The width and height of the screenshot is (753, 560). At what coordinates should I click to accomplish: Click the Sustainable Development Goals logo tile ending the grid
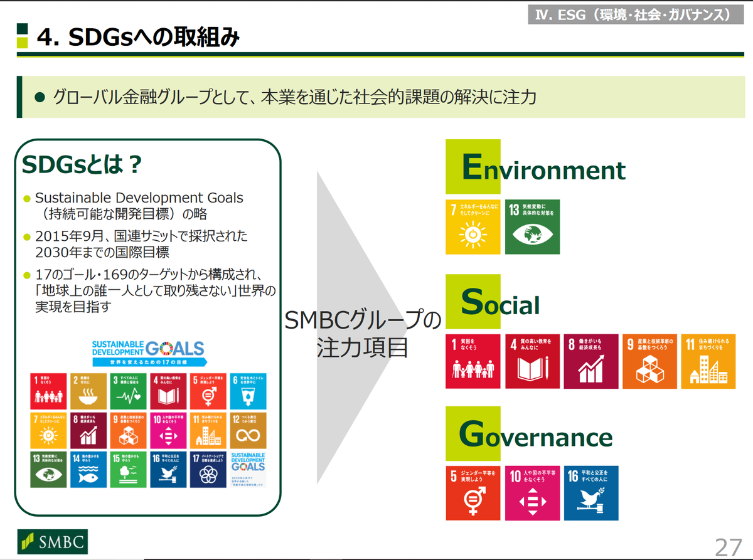click(248, 470)
